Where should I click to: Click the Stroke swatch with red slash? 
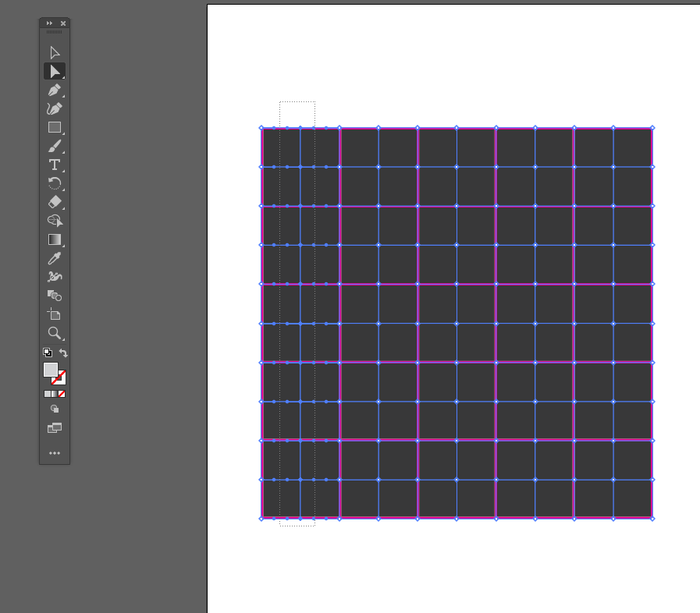pos(61,379)
